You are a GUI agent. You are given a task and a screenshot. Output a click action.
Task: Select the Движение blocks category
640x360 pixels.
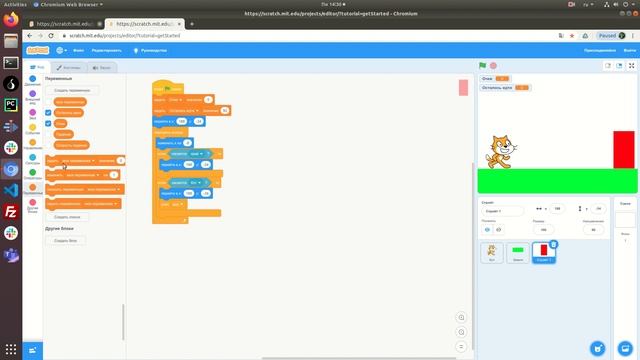pyautogui.click(x=33, y=80)
